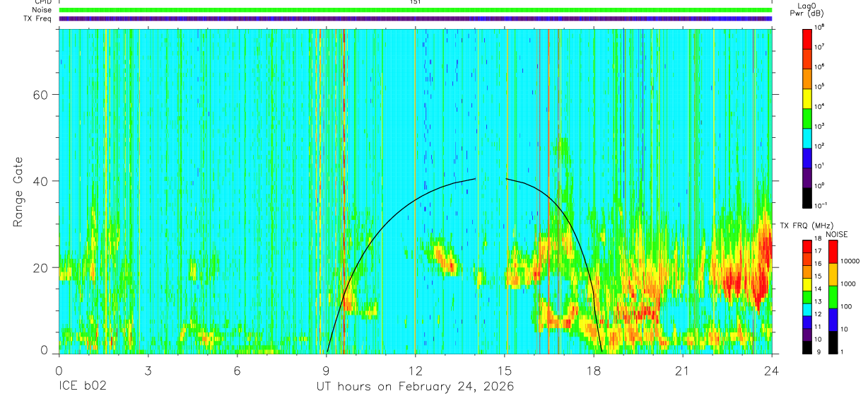The width and height of the screenshot is (868, 401).
Task: Click the "10000" label on NOISE legend
Action: tap(852, 261)
